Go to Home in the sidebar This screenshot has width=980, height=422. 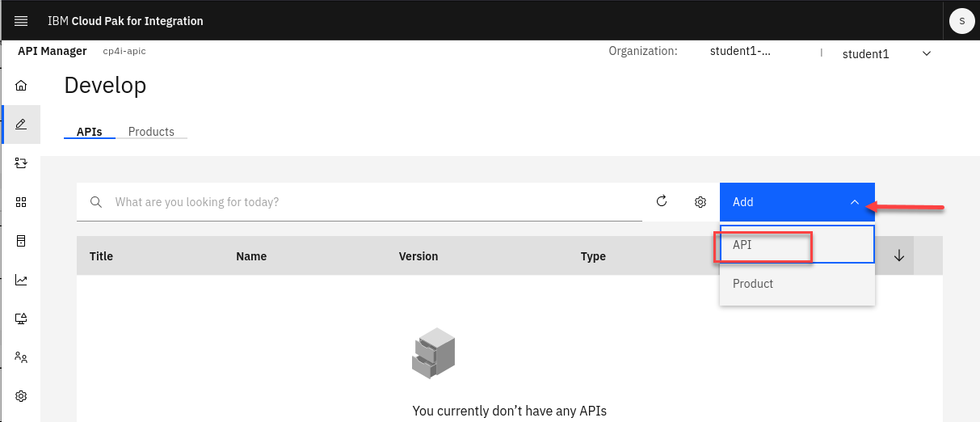pyautogui.click(x=21, y=86)
